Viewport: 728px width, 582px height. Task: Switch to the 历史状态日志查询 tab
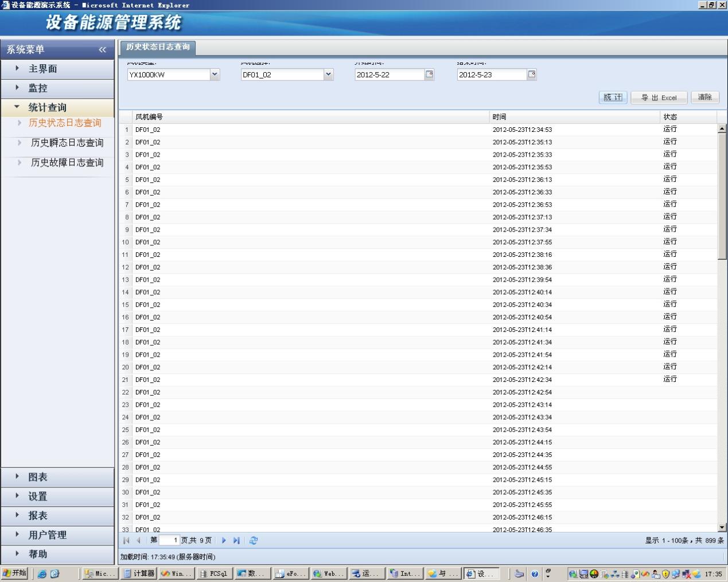158,47
